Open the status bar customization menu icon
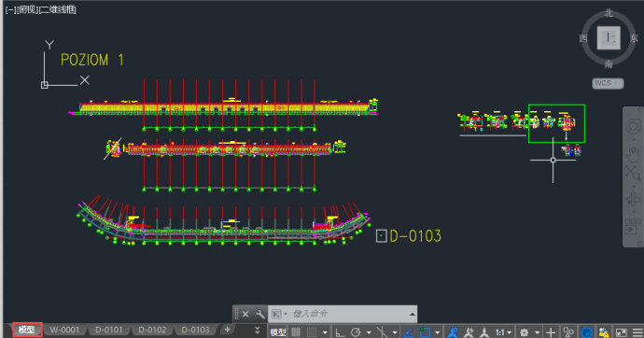The image size is (644, 338). coord(637,331)
